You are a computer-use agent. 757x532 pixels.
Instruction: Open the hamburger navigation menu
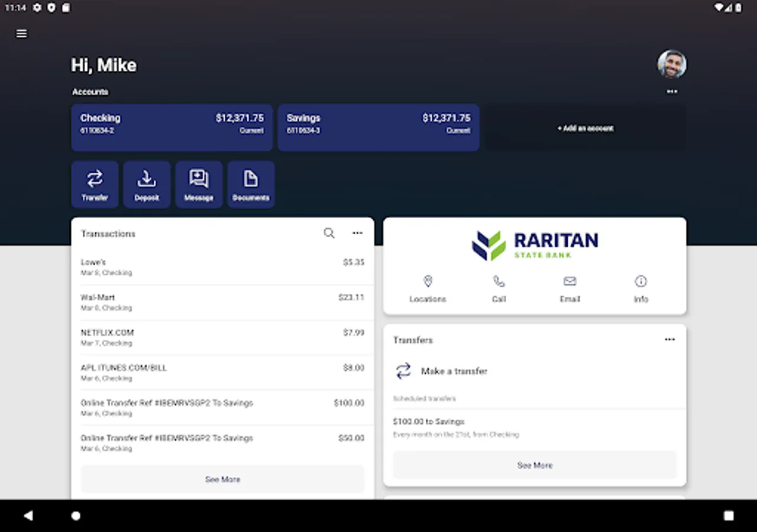pyautogui.click(x=22, y=34)
